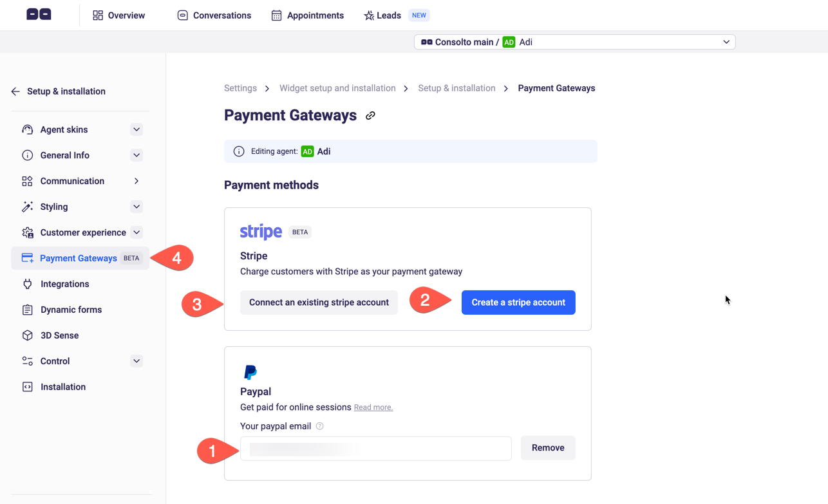Click the text 'Charge customers with Stripe as your payment gateway'
This screenshot has height=504, width=828.
pyautogui.click(x=351, y=272)
